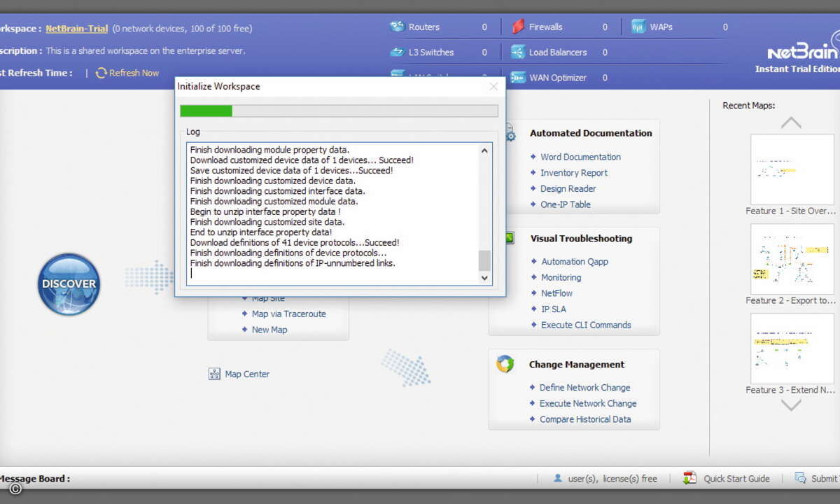This screenshot has height=504, width=840.
Task: Click the Change Management heading
Action: point(577,365)
